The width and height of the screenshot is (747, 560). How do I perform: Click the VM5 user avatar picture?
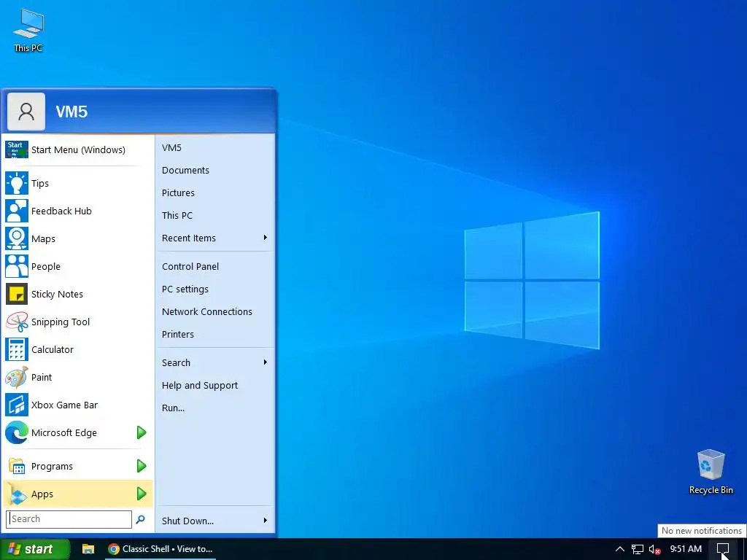tap(26, 112)
